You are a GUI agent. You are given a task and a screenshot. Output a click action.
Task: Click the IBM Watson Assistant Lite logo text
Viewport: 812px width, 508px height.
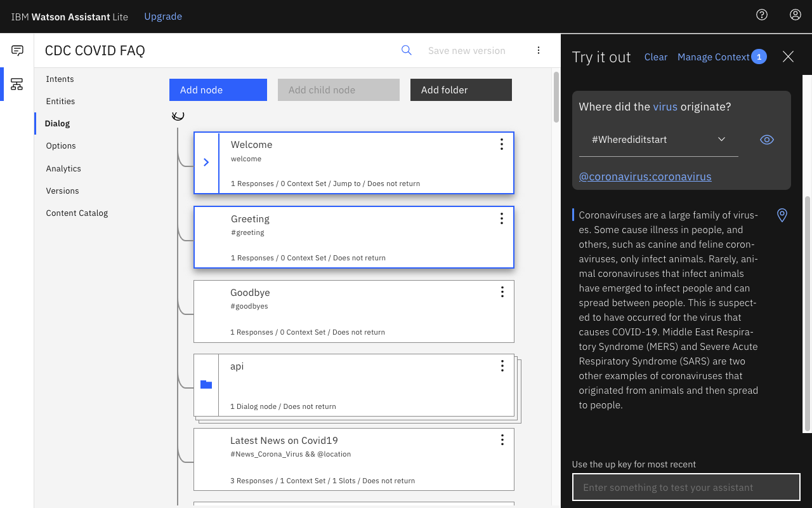tap(70, 17)
